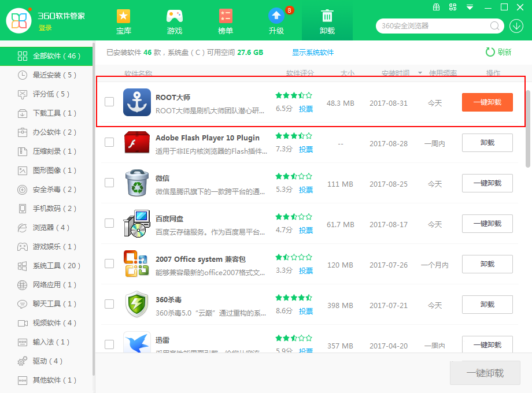Viewport: 532px width, 393px height.
Task: Tick the ROOT大师 checkbox
Action: pos(109,102)
